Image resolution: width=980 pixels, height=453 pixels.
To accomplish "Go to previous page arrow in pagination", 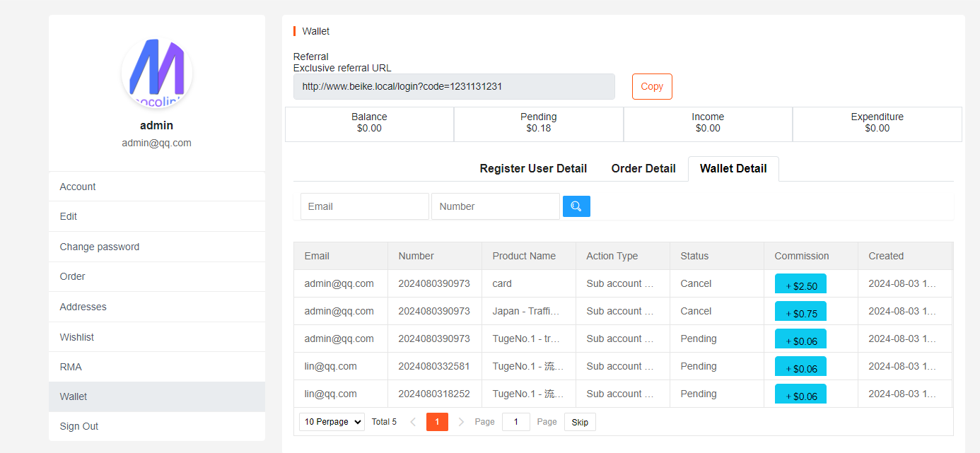I will point(414,422).
